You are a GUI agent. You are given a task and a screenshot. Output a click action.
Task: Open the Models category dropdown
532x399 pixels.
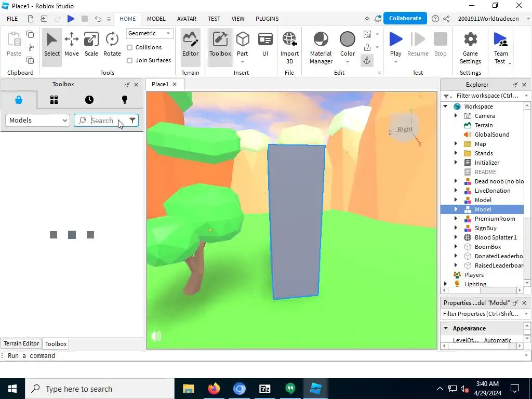click(37, 121)
